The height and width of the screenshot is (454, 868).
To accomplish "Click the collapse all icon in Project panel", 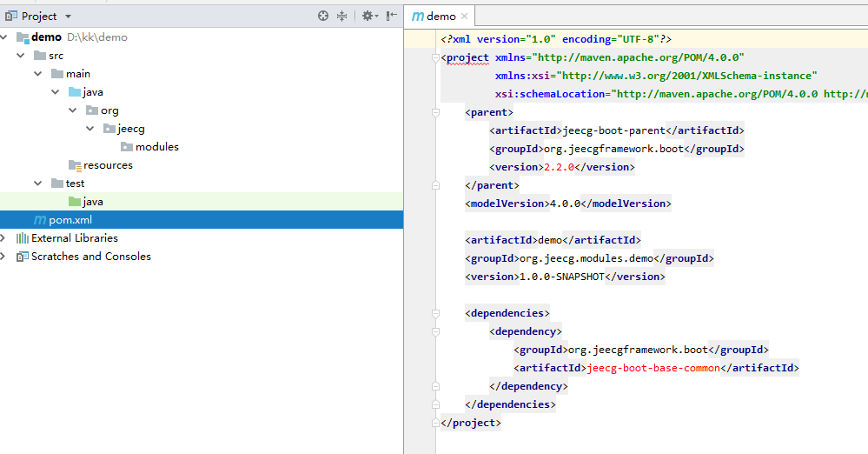I will [x=342, y=16].
